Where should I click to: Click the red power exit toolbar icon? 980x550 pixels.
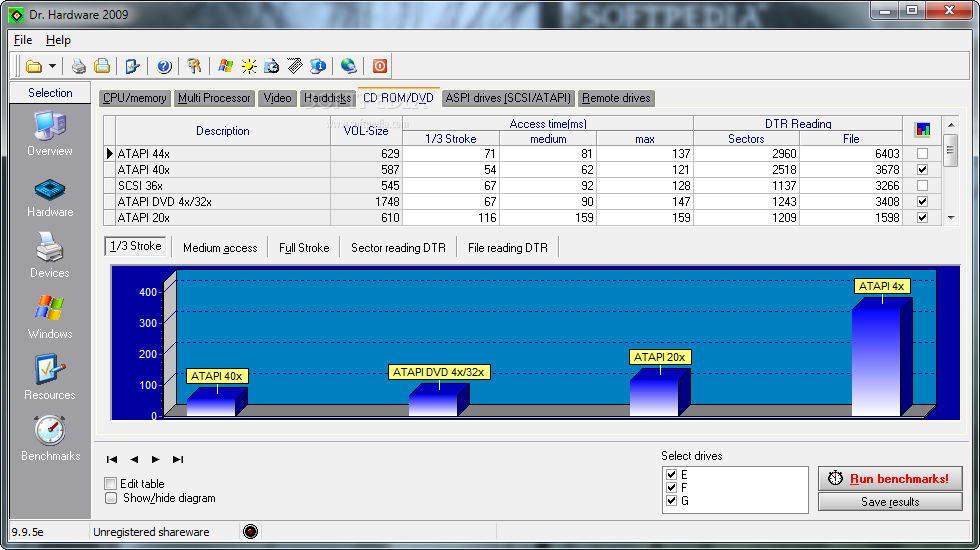[x=379, y=66]
